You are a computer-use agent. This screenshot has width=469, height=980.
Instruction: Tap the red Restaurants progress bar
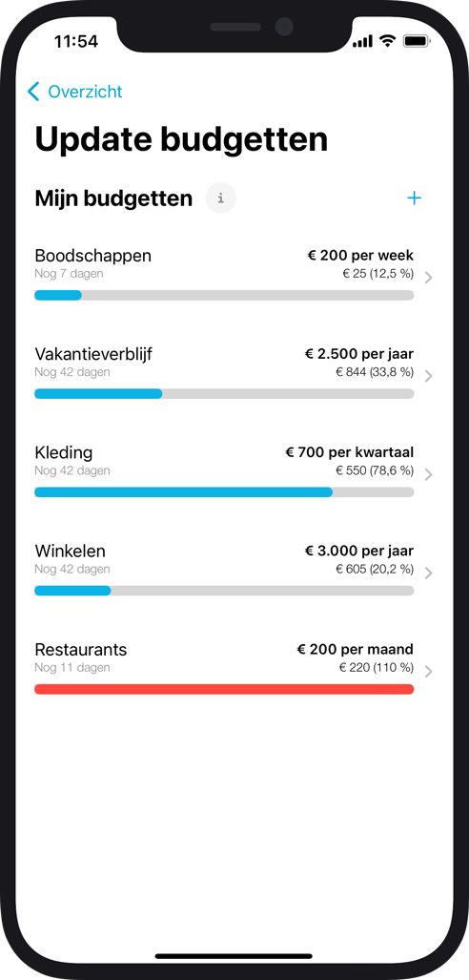(x=224, y=689)
